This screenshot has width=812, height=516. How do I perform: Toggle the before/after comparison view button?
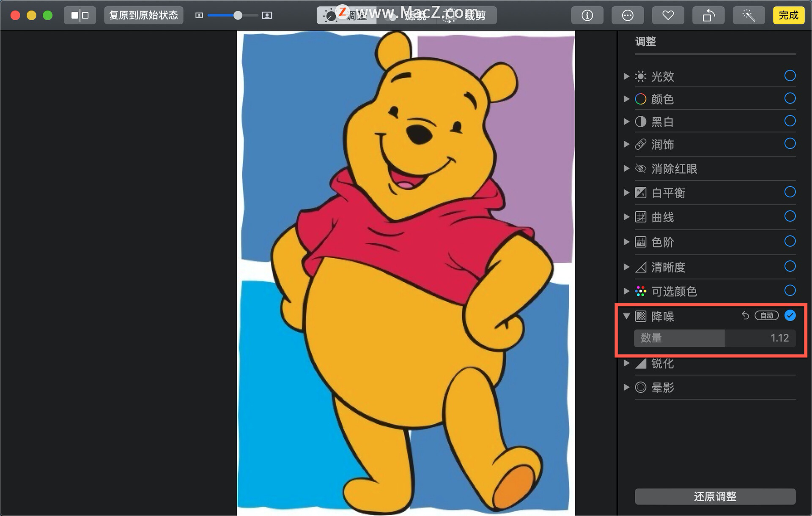[80, 16]
